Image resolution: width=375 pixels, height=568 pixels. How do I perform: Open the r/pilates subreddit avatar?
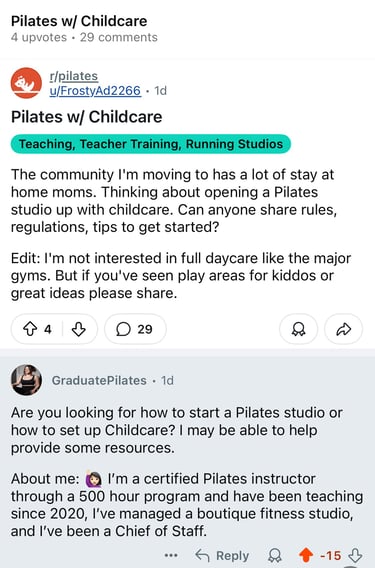tap(26, 83)
